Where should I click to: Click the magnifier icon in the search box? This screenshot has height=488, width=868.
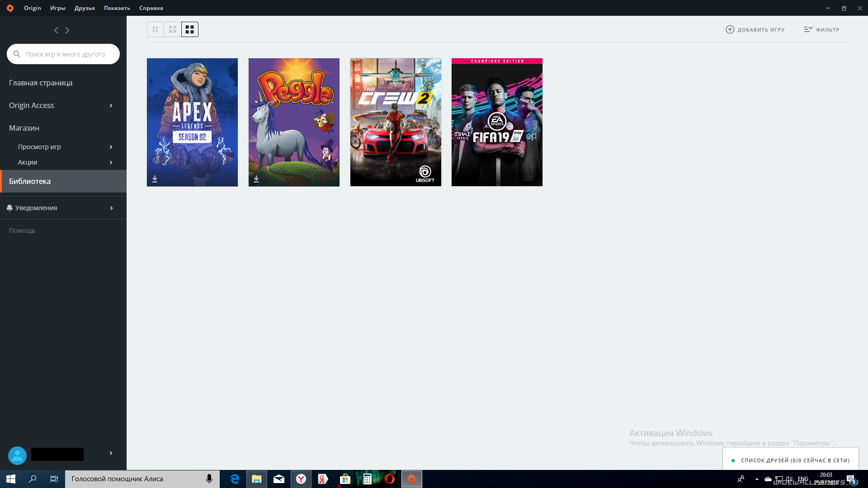tap(17, 54)
